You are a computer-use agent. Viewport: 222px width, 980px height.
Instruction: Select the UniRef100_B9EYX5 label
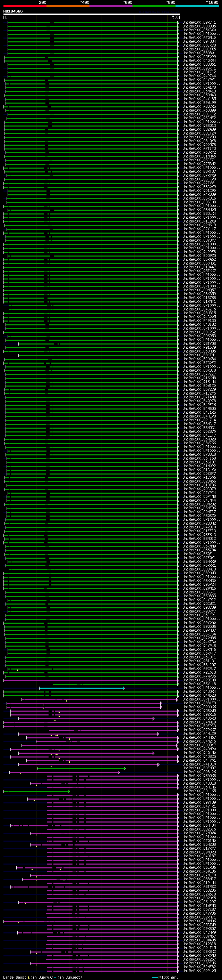click(x=199, y=49)
